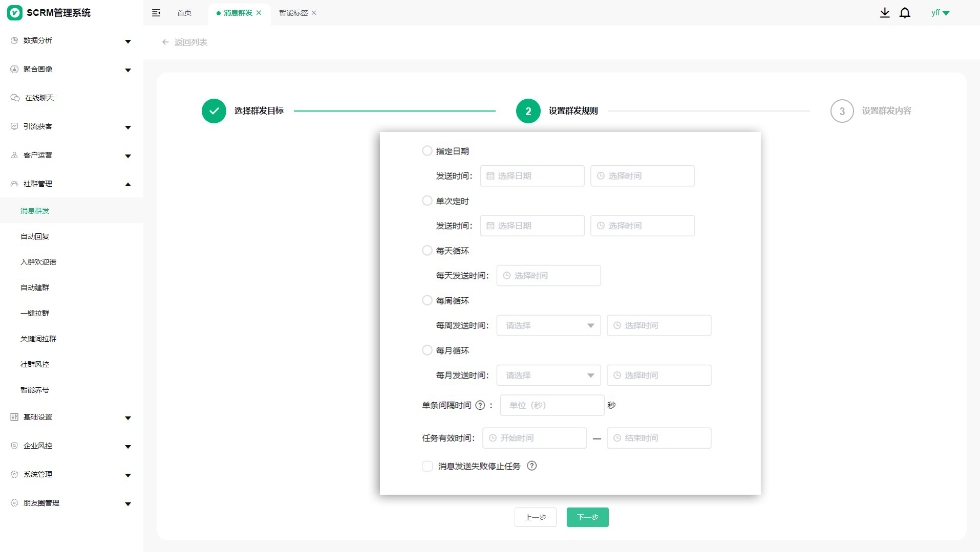Open 入群欢迎语 in the sidebar
The width and height of the screenshot is (980, 552).
38,262
